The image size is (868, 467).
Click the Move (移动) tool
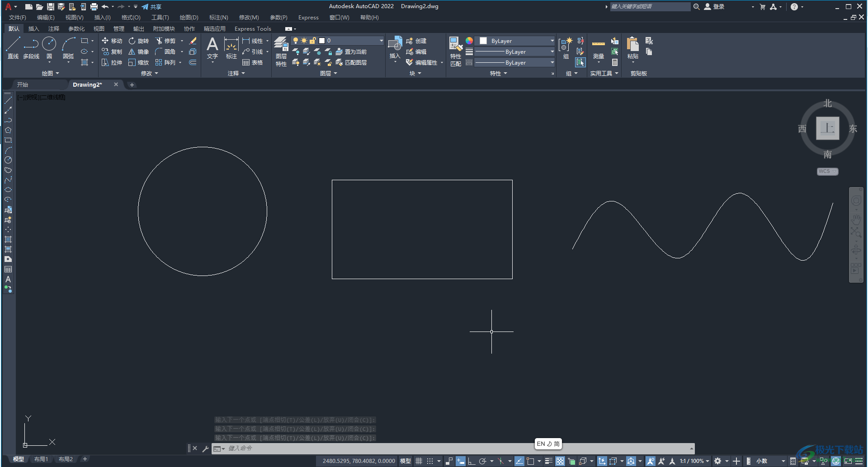click(x=112, y=41)
